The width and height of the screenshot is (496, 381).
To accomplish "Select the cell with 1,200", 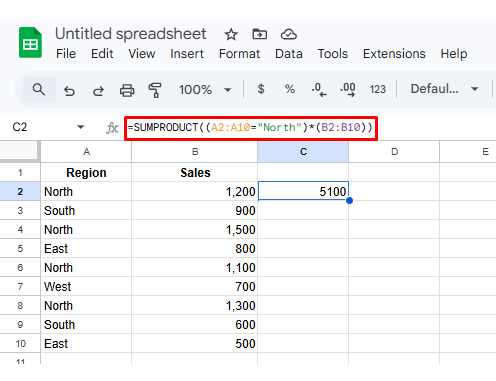I will coord(195,191).
